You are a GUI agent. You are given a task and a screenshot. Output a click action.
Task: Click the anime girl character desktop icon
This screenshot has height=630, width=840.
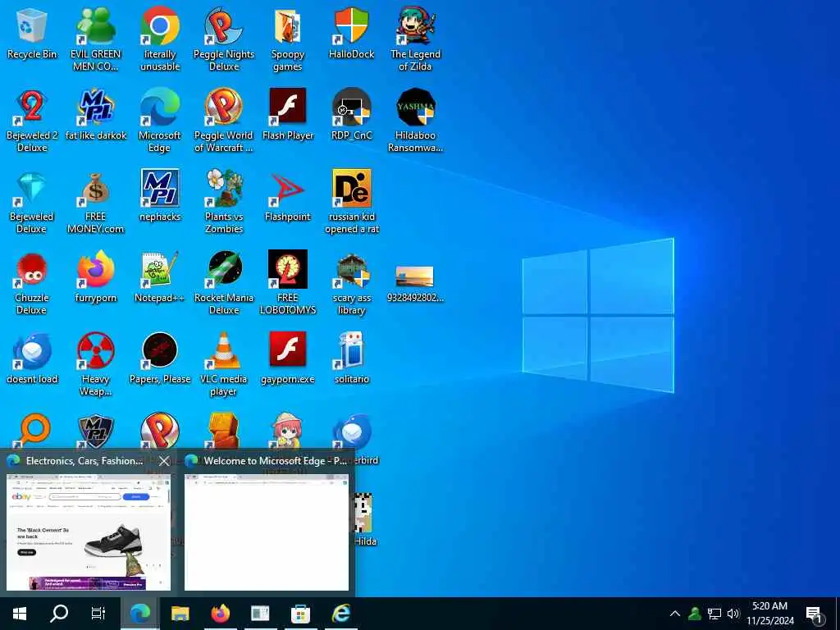(x=288, y=430)
